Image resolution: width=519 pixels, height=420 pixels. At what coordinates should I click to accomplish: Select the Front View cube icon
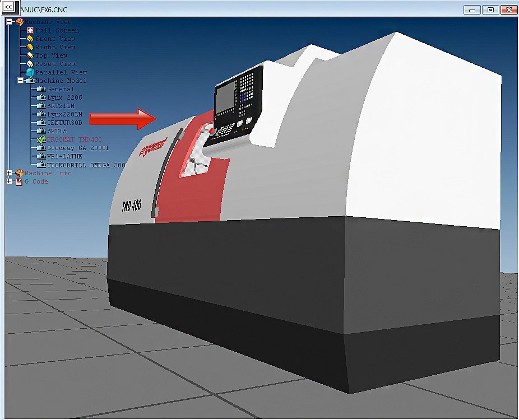point(30,39)
